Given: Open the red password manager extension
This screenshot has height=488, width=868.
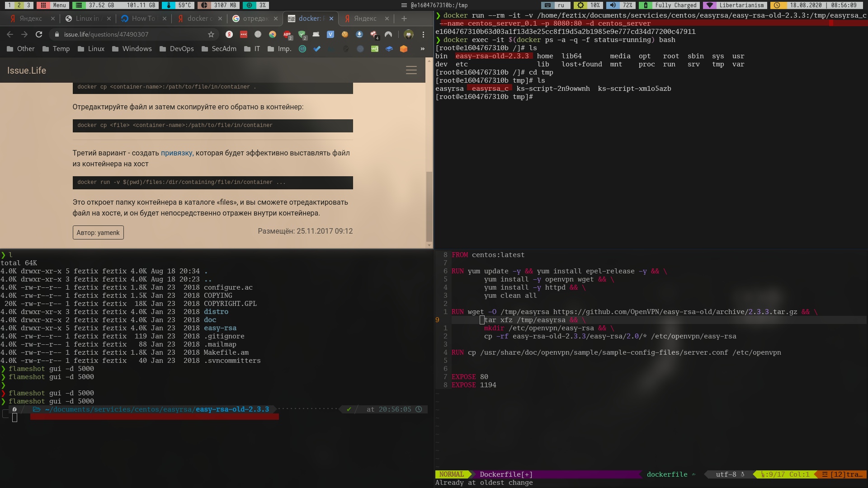Looking at the screenshot, I should [244, 34].
